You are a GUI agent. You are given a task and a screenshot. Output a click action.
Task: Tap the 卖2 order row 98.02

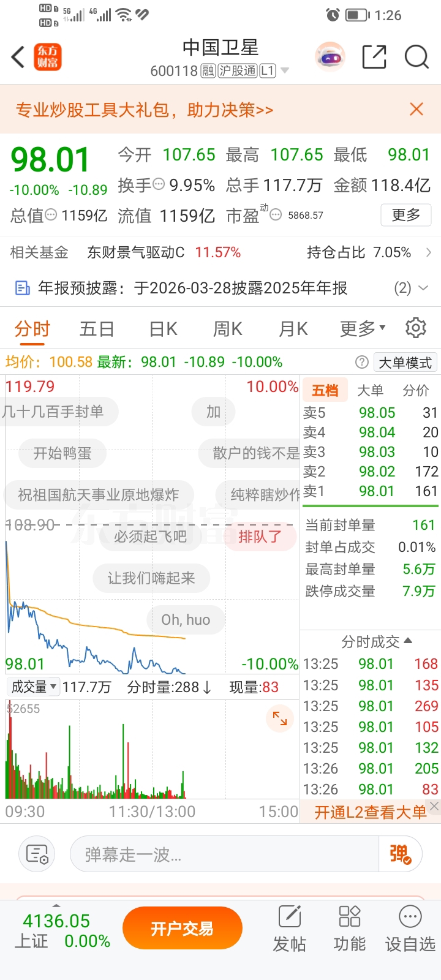pyautogui.click(x=371, y=472)
